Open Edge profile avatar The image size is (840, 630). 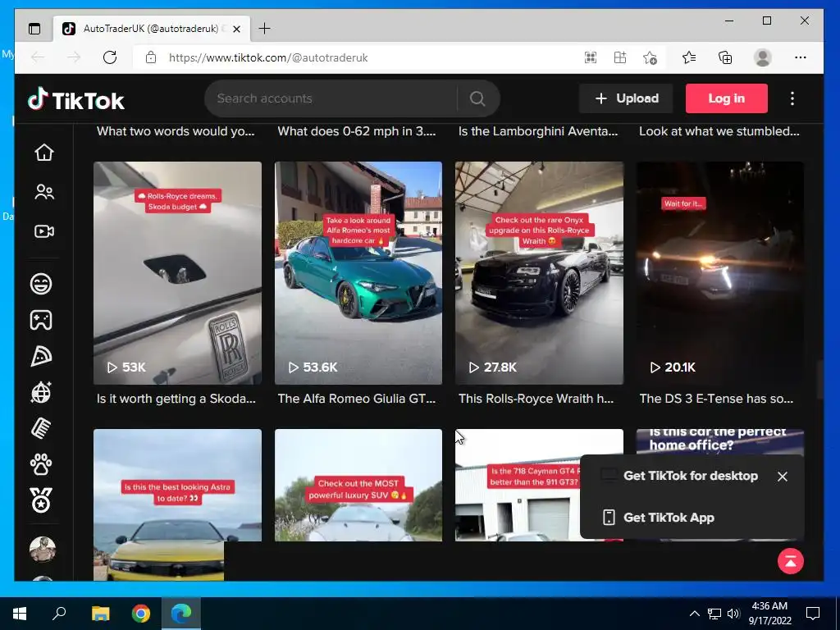(762, 57)
